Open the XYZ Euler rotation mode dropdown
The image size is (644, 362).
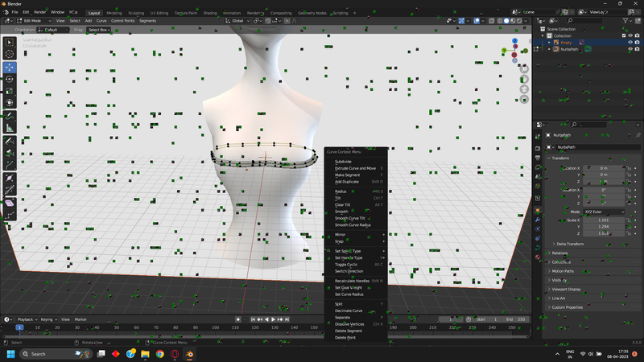[x=604, y=212]
